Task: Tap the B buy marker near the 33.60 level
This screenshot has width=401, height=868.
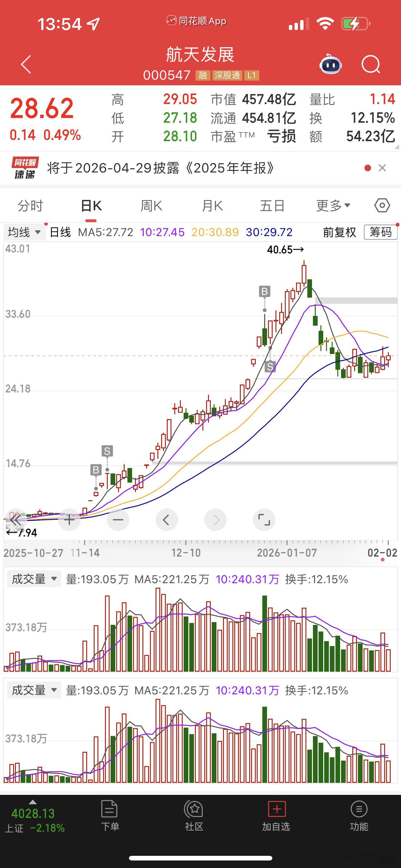Action: (x=265, y=292)
